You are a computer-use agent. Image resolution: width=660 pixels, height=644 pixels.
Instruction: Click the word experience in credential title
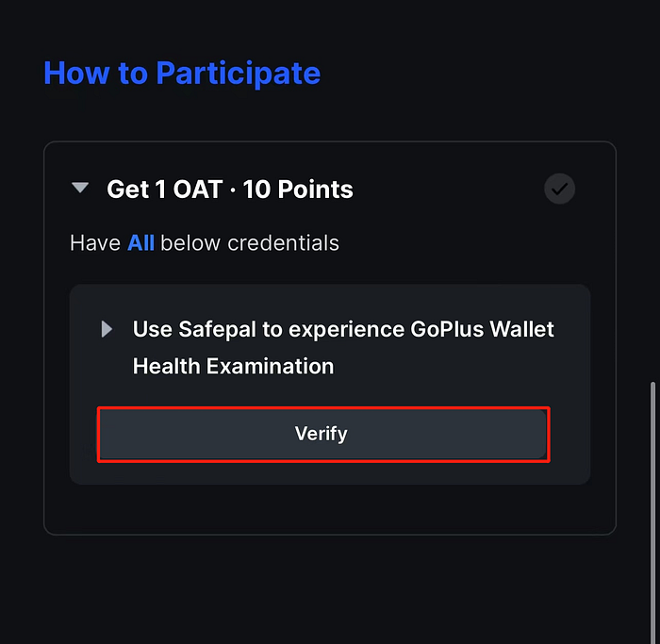pos(346,330)
